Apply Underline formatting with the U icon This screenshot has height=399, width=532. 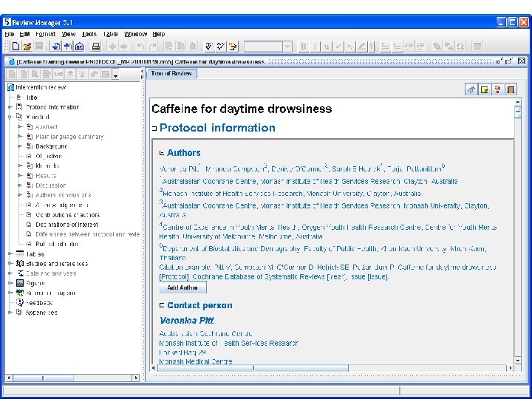[327, 47]
